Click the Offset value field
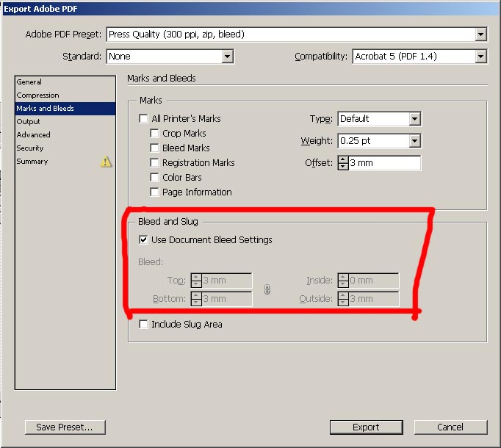Screen dimensions: 501x448 point(384,163)
